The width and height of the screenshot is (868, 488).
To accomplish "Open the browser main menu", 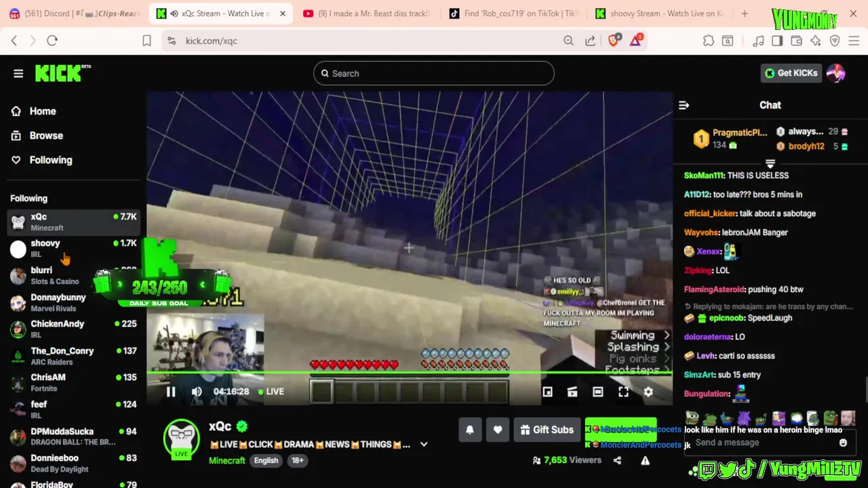I will pyautogui.click(x=854, y=41).
